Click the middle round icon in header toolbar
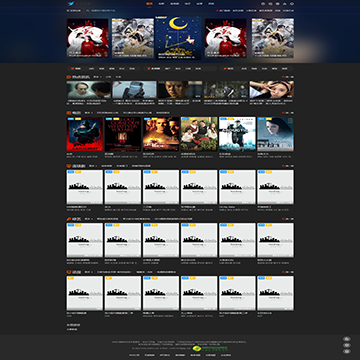This screenshot has height=360, width=360. click(x=277, y=4)
